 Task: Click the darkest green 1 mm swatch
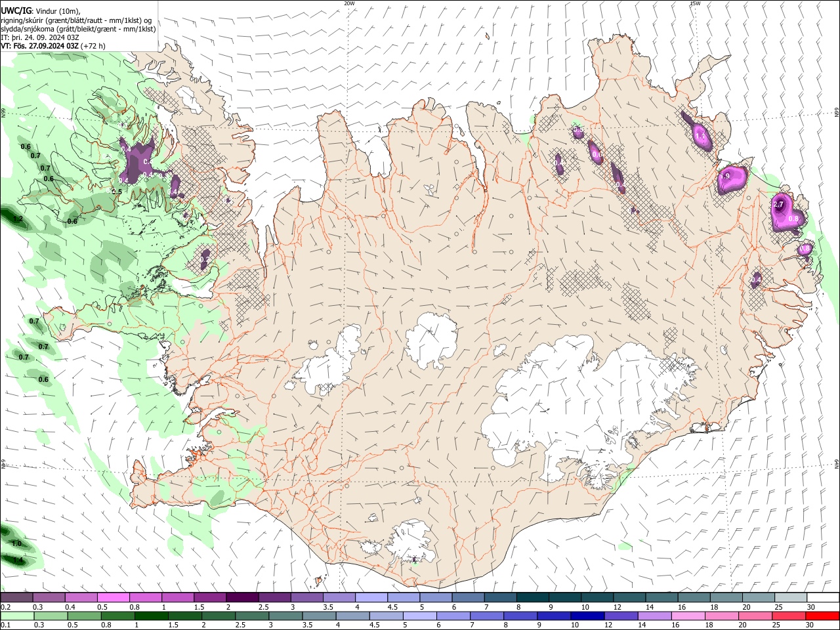pos(150,616)
